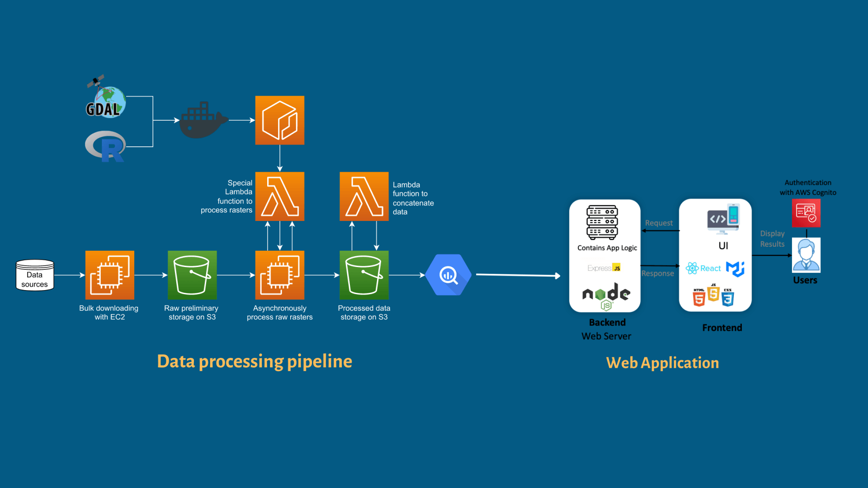Click the GDAL globe logo
Image resolution: width=868 pixels, height=488 pixels.
coord(106,96)
